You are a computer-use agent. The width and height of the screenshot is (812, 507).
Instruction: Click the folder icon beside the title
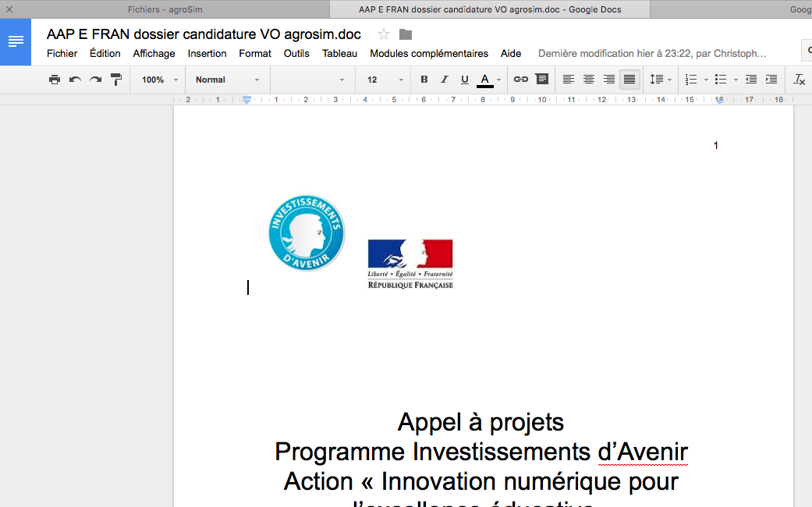pos(406,34)
